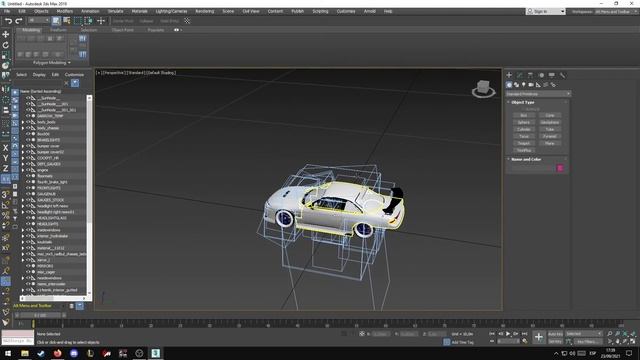Switch Create panel to Shapes category

click(x=516, y=85)
